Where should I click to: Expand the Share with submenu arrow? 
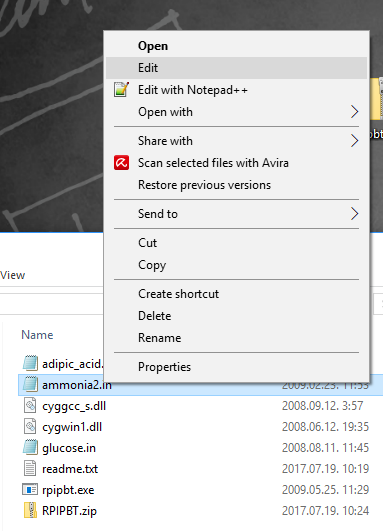click(354, 141)
